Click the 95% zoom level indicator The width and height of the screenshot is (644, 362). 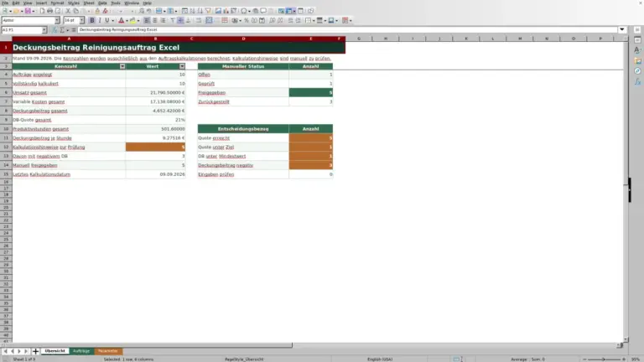point(636,359)
